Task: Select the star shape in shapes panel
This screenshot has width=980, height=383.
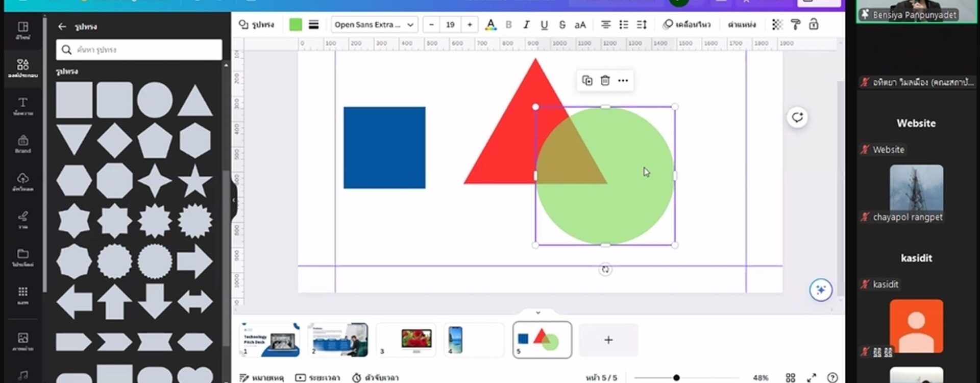Action: (194, 181)
